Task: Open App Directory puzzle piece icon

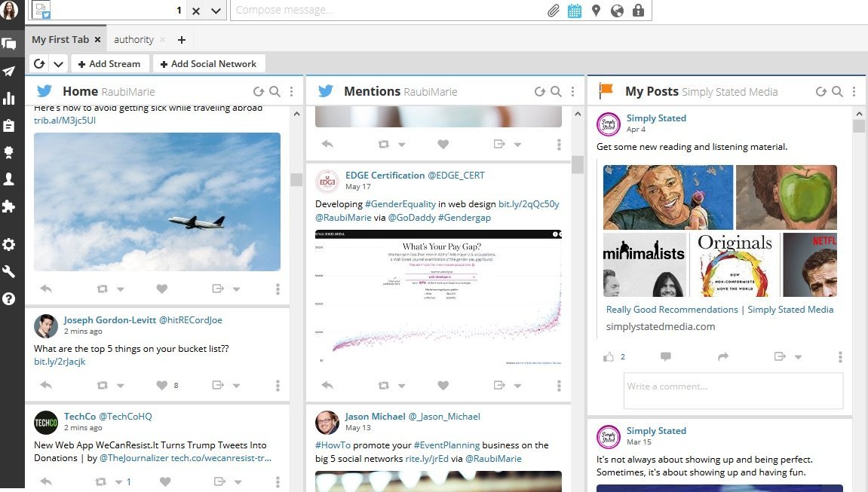Action: tap(9, 206)
